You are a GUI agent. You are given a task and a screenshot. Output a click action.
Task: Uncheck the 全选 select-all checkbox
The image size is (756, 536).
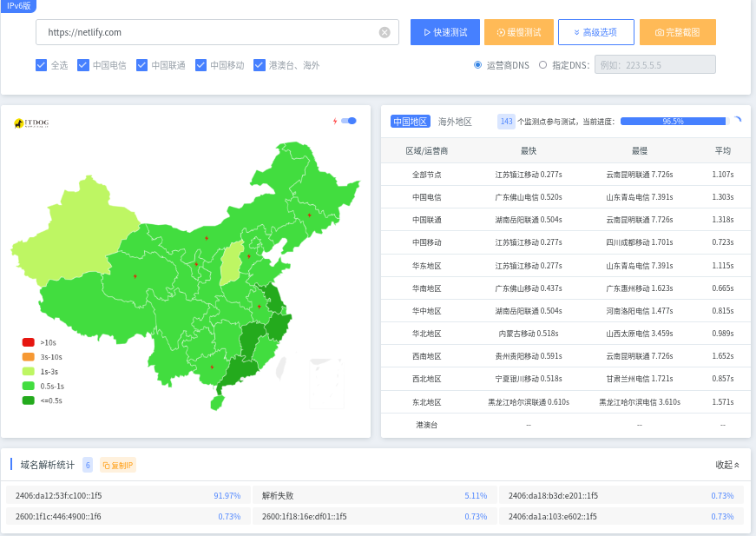tap(41, 65)
